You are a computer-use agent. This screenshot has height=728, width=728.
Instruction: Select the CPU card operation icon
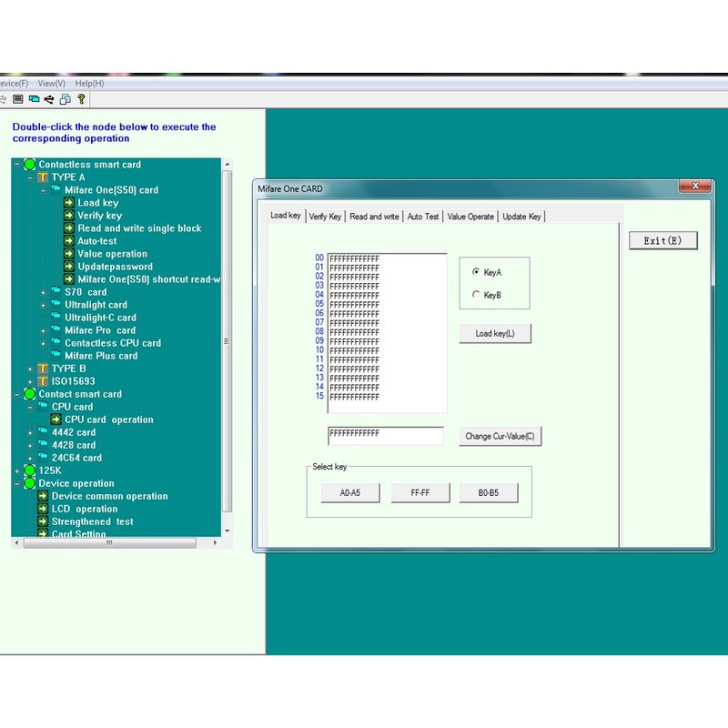click(x=58, y=419)
